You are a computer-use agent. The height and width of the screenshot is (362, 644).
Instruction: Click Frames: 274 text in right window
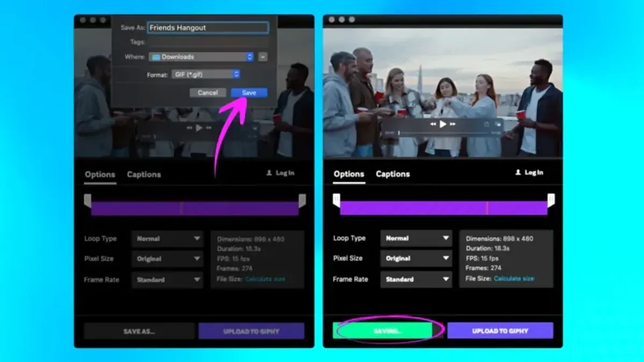(484, 268)
